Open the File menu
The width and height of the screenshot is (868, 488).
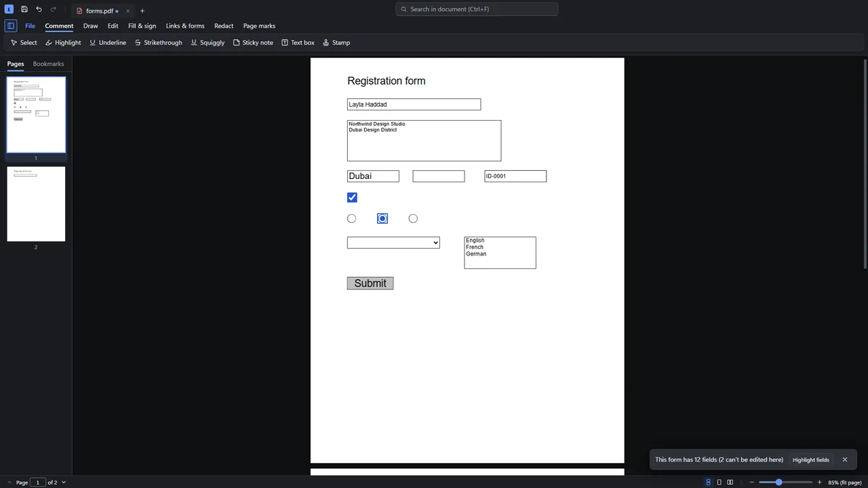[31, 26]
